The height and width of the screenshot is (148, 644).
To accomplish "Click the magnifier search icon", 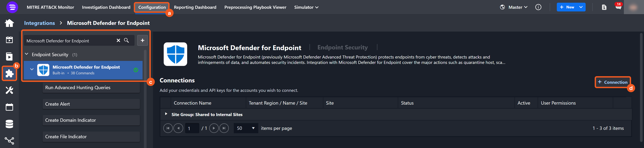I will [126, 40].
